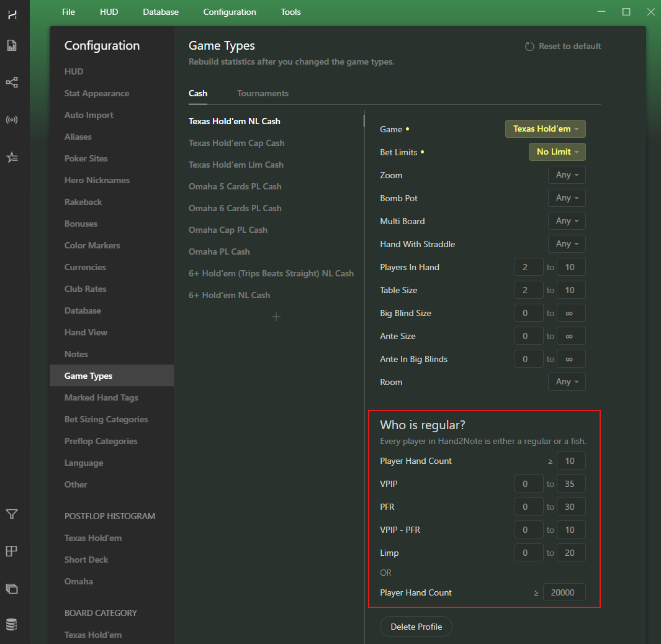This screenshot has height=644, width=661.
Task: Open Club Rates configuration section
Action: click(85, 289)
